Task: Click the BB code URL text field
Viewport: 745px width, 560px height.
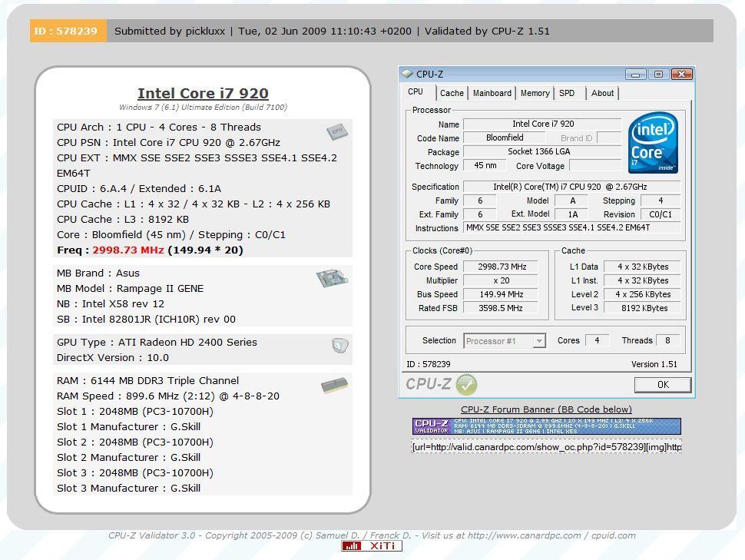Action: click(546, 447)
